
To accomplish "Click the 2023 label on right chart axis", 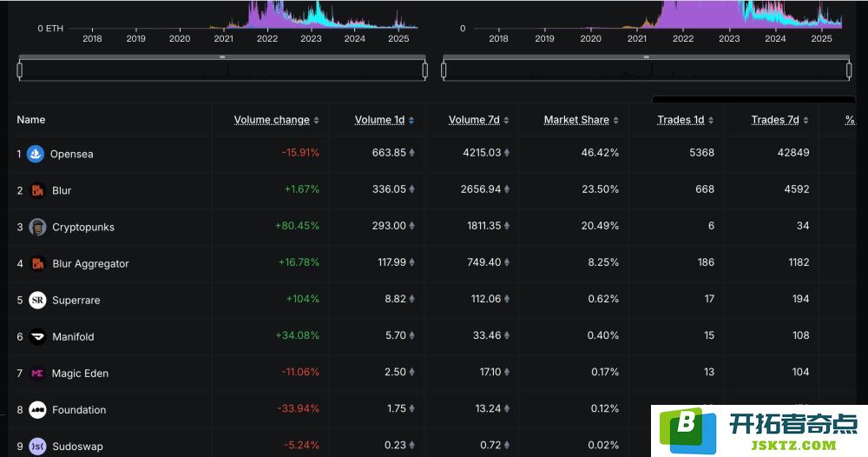I will [x=729, y=38].
